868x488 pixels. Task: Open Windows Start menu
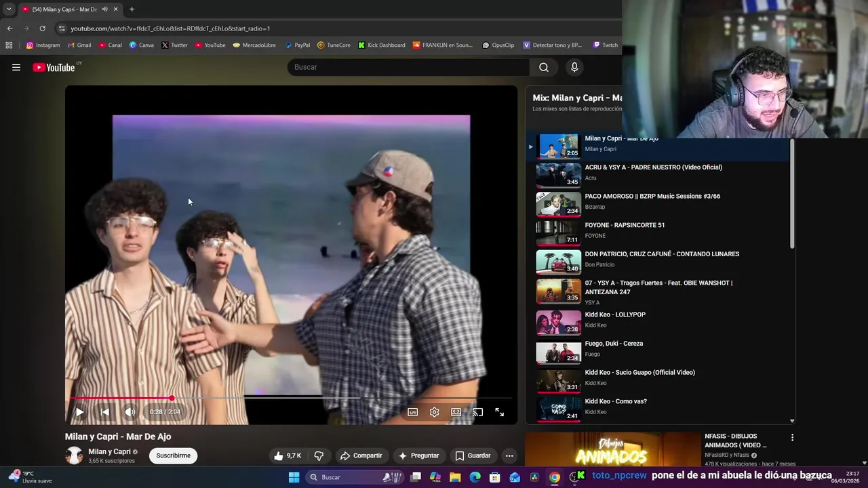[x=294, y=477]
